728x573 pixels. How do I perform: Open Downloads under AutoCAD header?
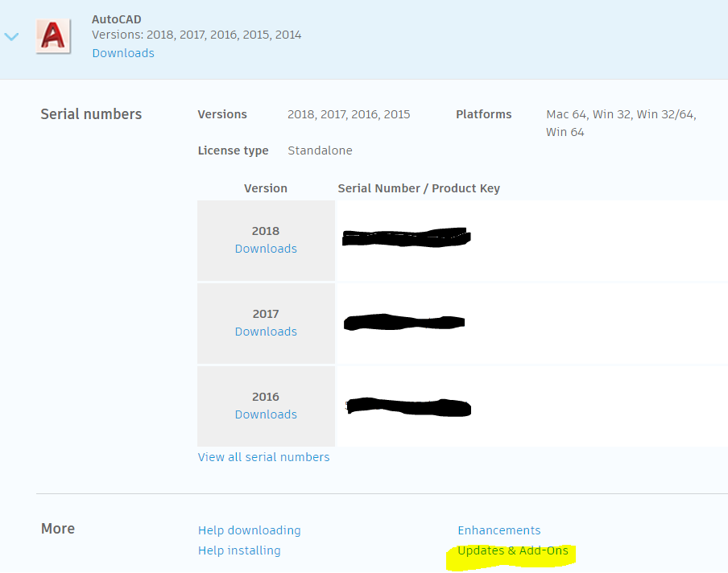[122, 52]
